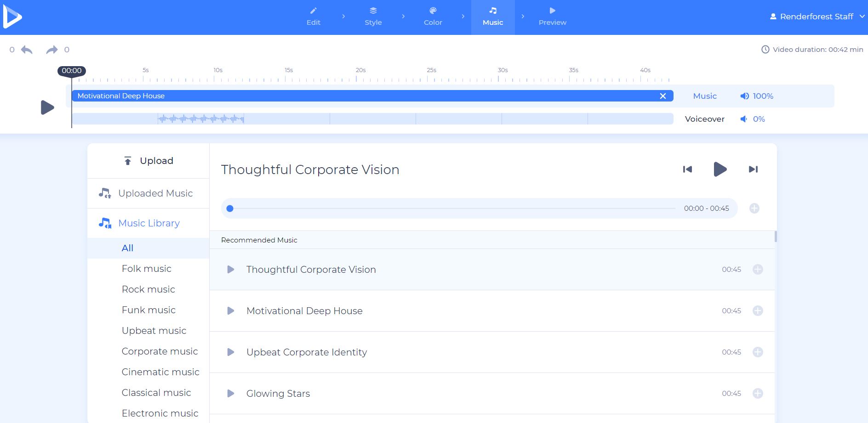The height and width of the screenshot is (423, 868).
Task: Play the timeline video preview
Action: click(x=47, y=107)
